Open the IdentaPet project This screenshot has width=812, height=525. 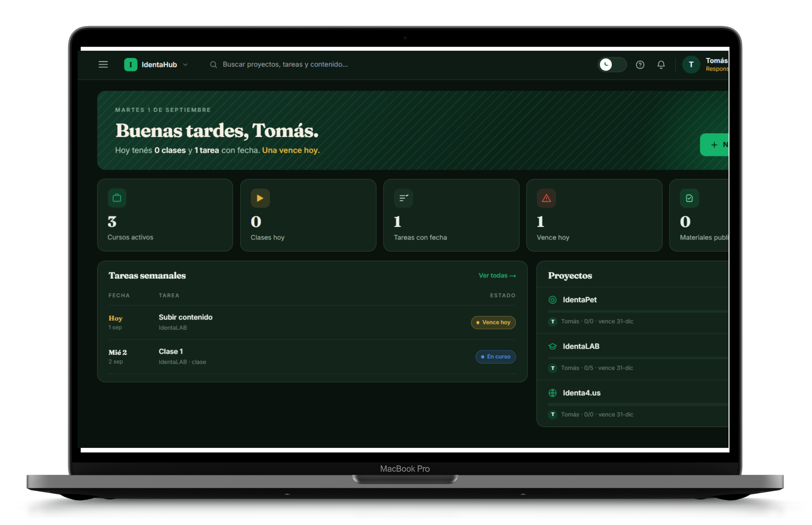pyautogui.click(x=580, y=300)
